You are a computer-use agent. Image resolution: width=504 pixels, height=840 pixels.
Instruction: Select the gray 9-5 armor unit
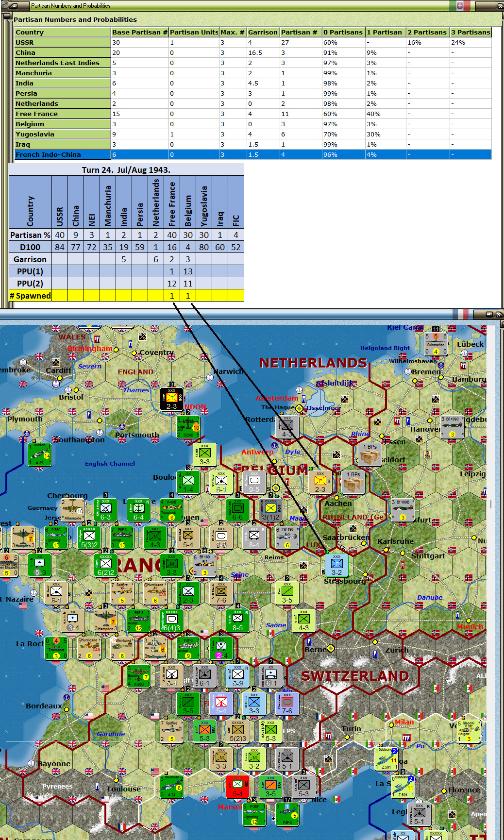[x=254, y=483]
